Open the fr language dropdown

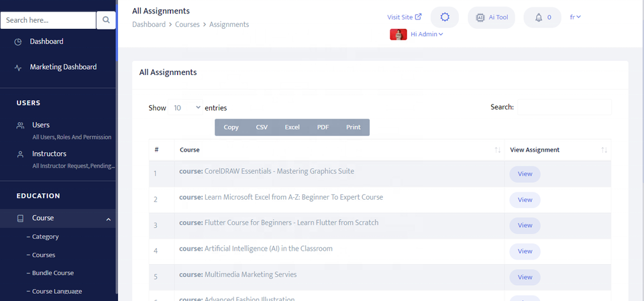coord(575,17)
